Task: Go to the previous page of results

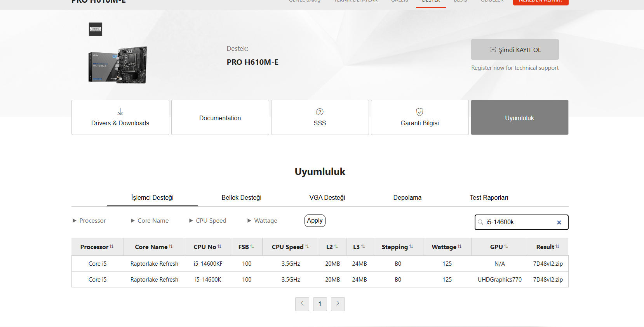Action: 302,304
